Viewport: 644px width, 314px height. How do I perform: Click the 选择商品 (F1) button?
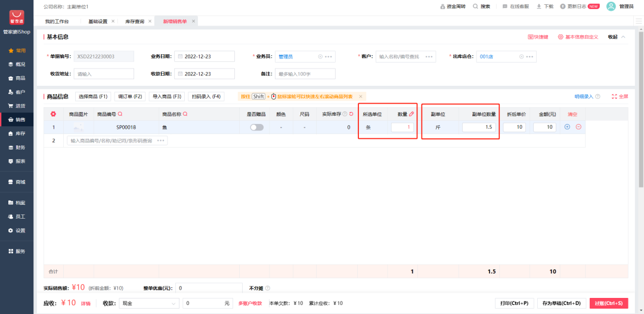[x=93, y=97]
